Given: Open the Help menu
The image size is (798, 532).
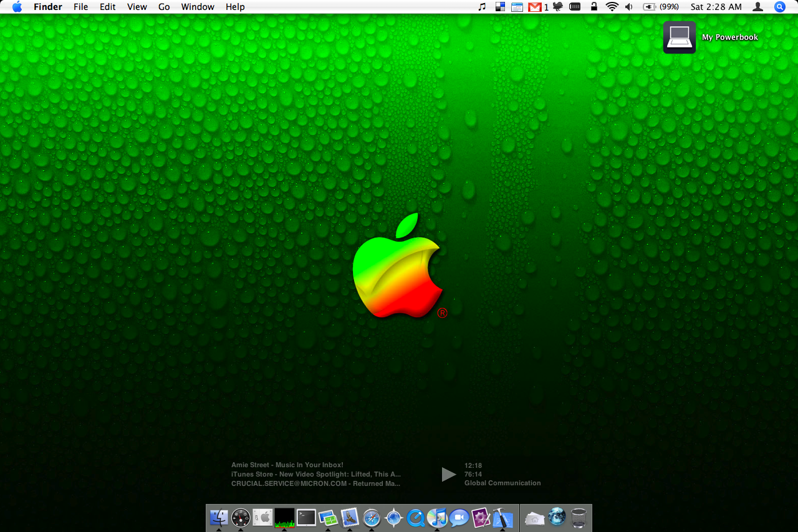Looking at the screenshot, I should coord(235,7).
